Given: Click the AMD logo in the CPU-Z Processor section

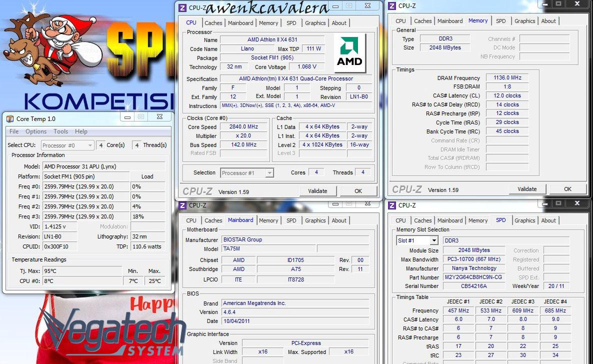Looking at the screenshot, I should (350, 53).
